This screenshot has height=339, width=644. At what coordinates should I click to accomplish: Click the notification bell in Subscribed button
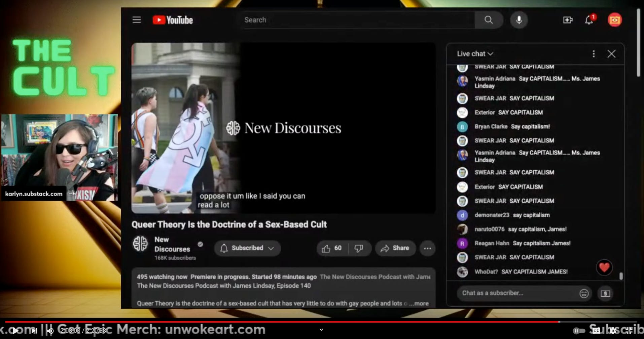[224, 248]
